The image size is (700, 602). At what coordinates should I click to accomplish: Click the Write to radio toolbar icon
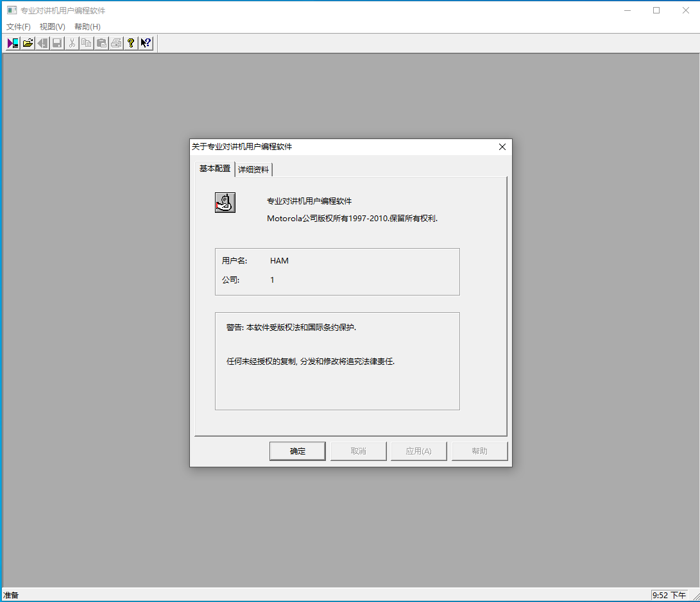(42, 43)
